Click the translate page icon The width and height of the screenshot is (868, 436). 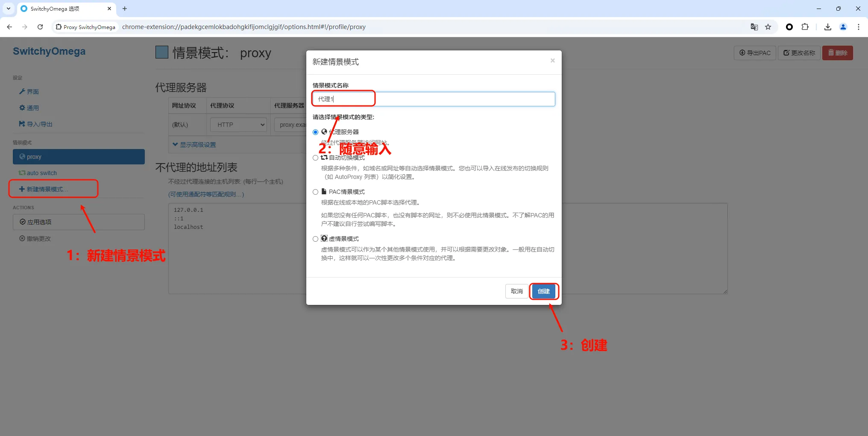pyautogui.click(x=754, y=27)
